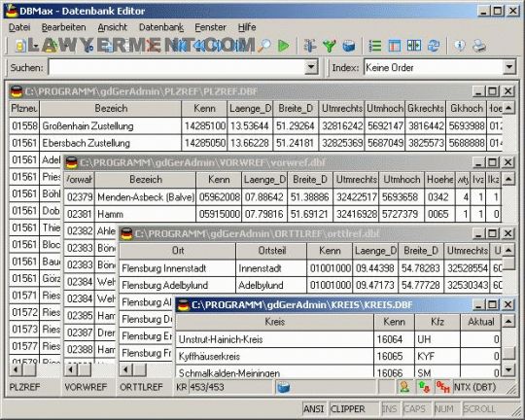Click the flag icon of vorwref.dbf window
The width and height of the screenshot is (525, 420).
tap(71, 162)
